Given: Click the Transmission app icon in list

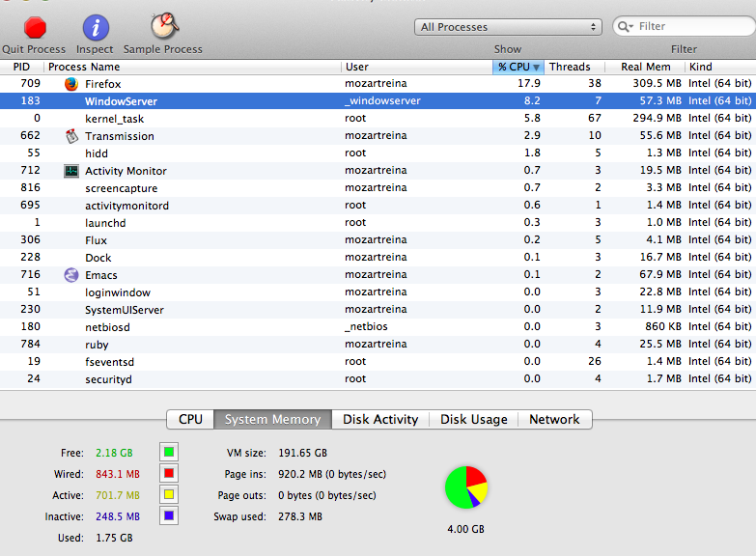Looking at the screenshot, I should pyautogui.click(x=71, y=136).
